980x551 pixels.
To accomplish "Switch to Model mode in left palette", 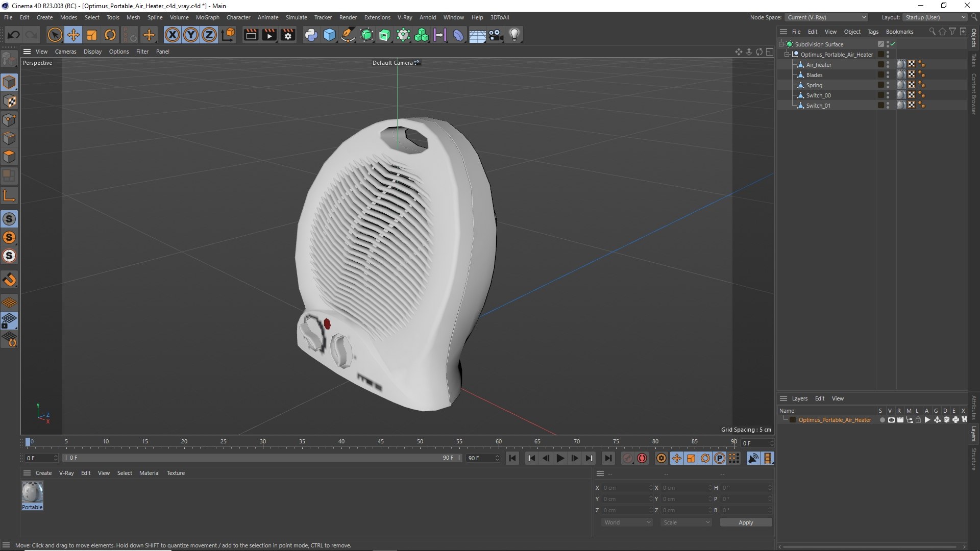I will click(9, 82).
